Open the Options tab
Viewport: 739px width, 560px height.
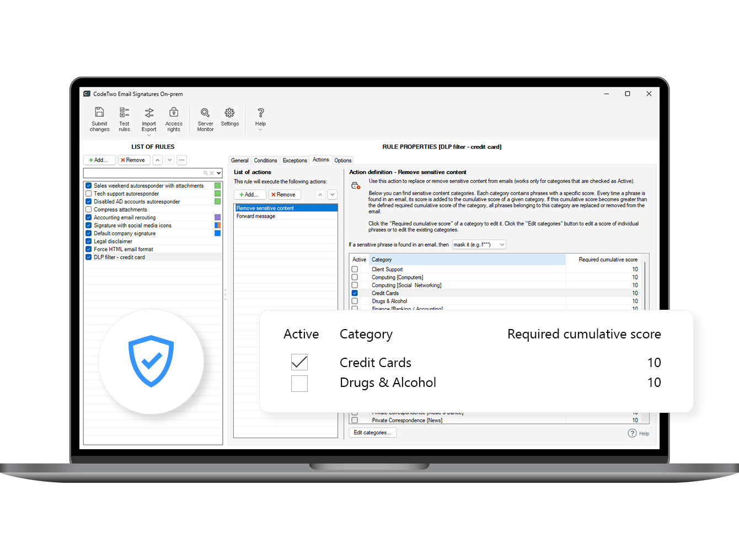coord(342,160)
